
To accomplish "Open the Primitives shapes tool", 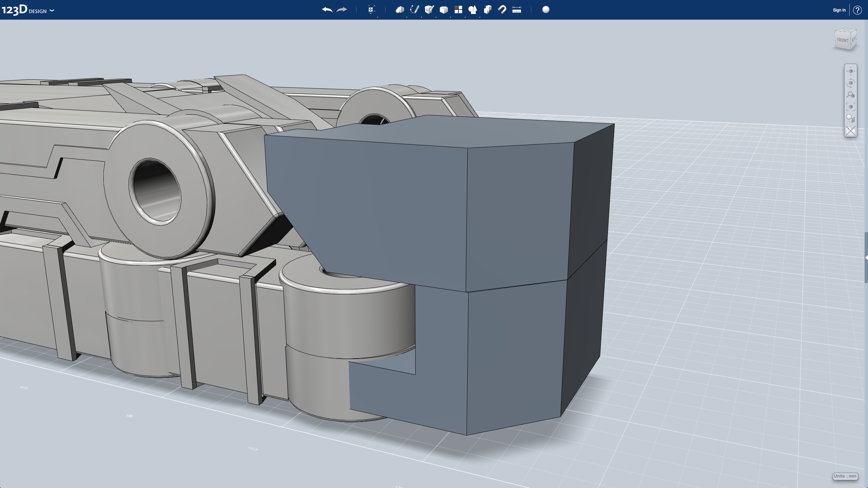I will (400, 10).
